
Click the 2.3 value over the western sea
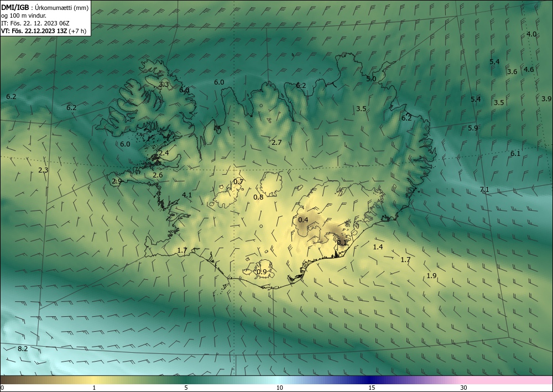43,170
